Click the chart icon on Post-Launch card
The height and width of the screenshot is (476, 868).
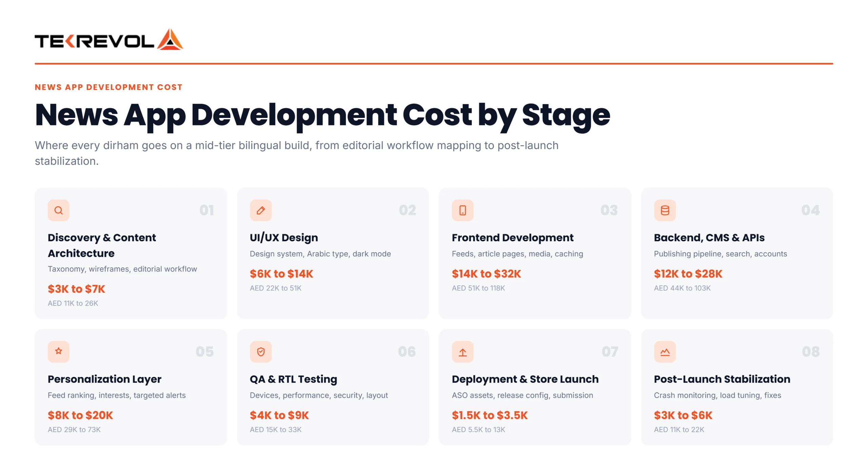(665, 351)
